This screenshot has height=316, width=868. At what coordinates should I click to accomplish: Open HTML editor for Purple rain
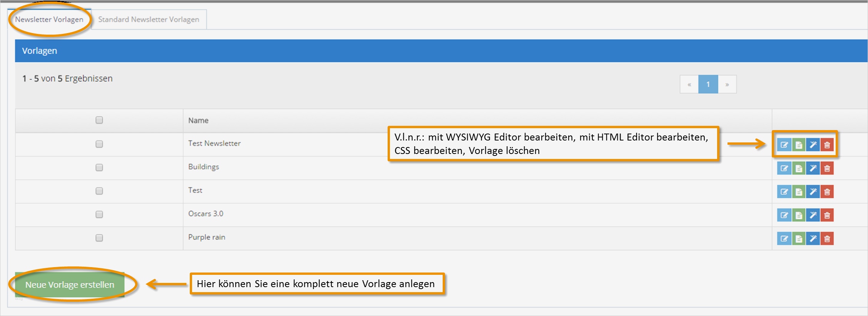tap(798, 238)
